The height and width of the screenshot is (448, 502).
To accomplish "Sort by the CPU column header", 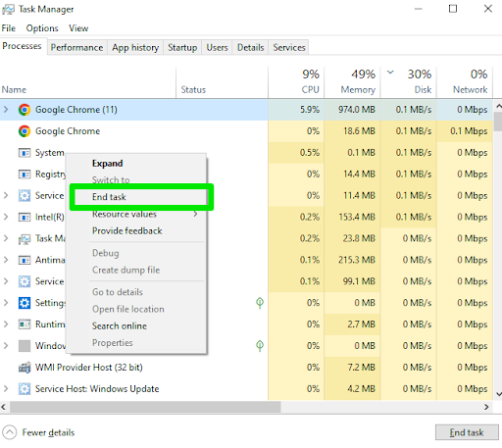I will (296, 82).
